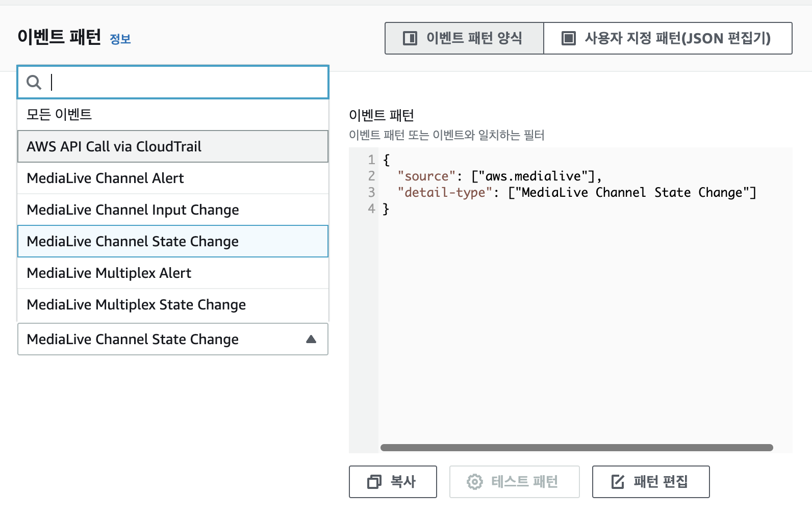Click the 이벤트 패턴 section heading
The image size is (812, 518).
(59, 37)
